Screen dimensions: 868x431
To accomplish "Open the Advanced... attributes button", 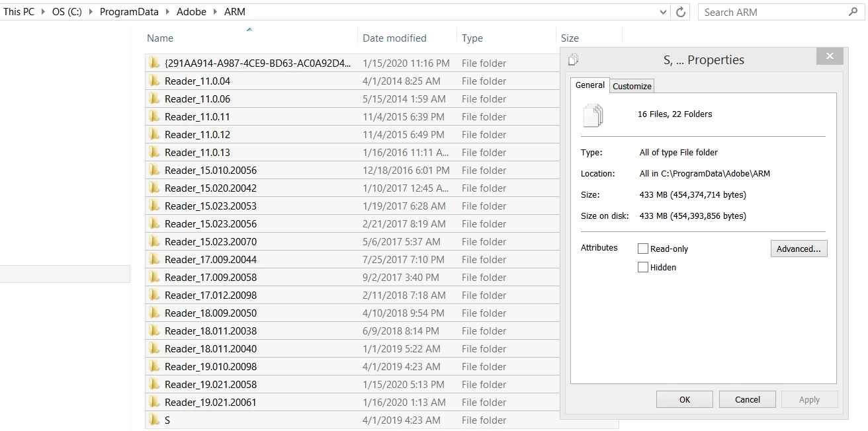I will pyautogui.click(x=799, y=249).
